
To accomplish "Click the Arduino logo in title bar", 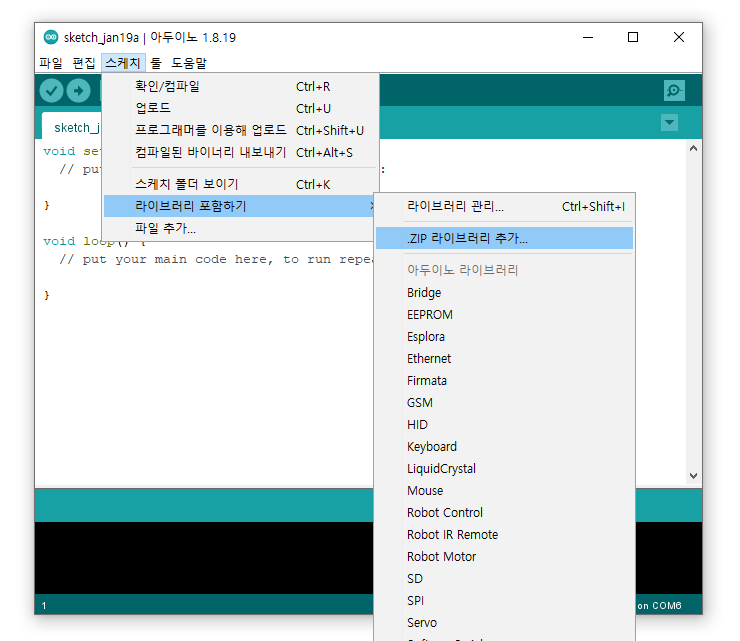I will click(x=50, y=37).
